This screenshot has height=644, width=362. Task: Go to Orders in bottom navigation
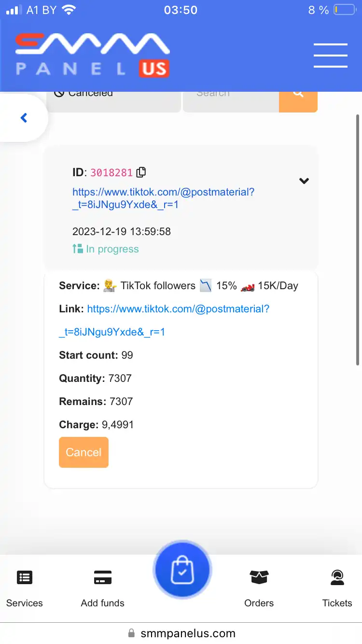(x=259, y=588)
